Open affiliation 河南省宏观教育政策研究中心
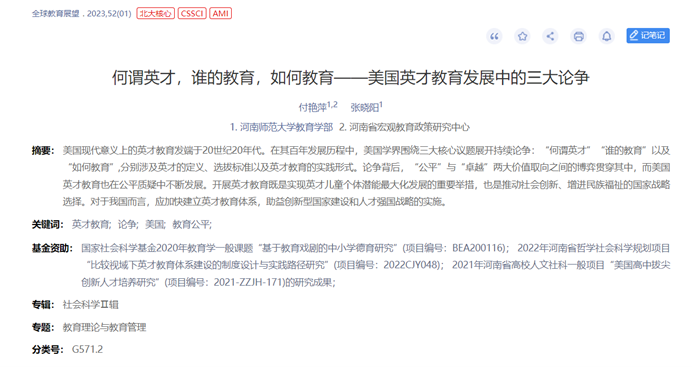The image size is (692, 367). (x=404, y=127)
